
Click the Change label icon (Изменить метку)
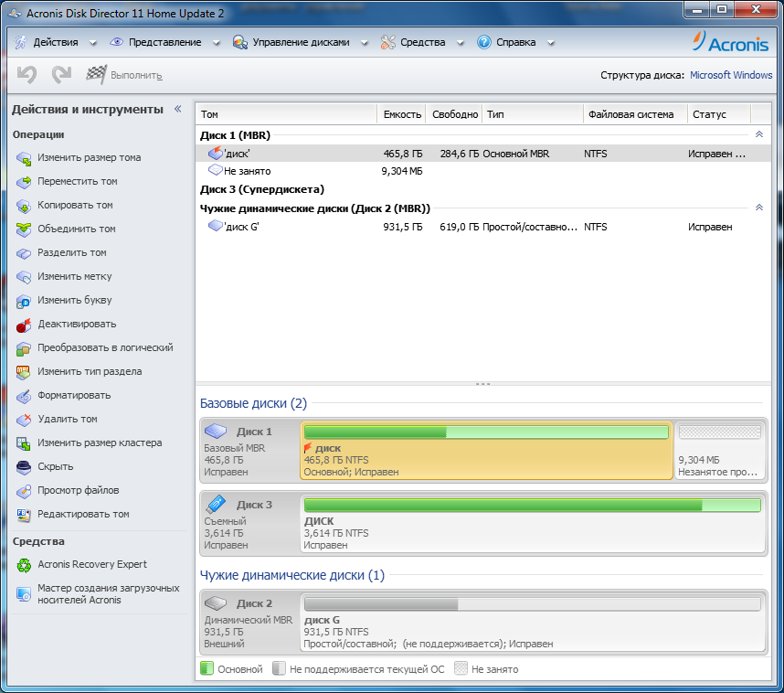24,277
